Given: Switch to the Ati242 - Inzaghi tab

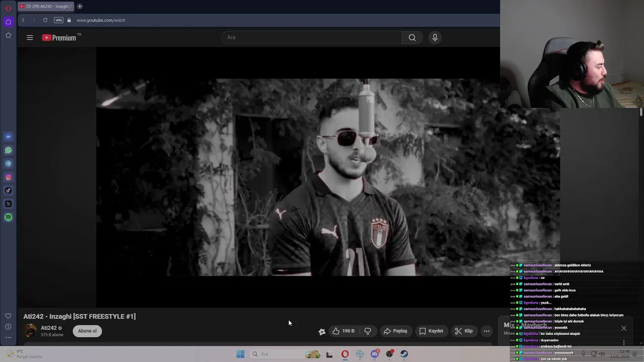Looking at the screenshot, I should click(45, 7).
